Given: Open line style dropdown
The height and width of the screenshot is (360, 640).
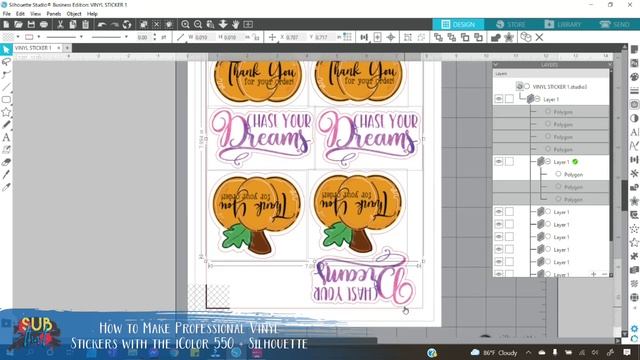Looking at the screenshot, I should coord(81,37).
